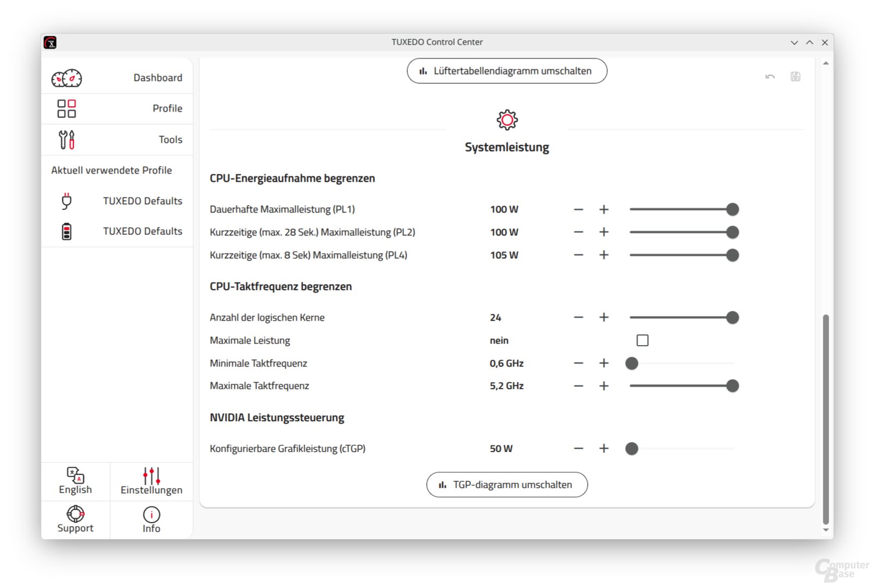875x588 pixels.
Task: Enable the Maximale Leistung checkbox
Action: (643, 340)
